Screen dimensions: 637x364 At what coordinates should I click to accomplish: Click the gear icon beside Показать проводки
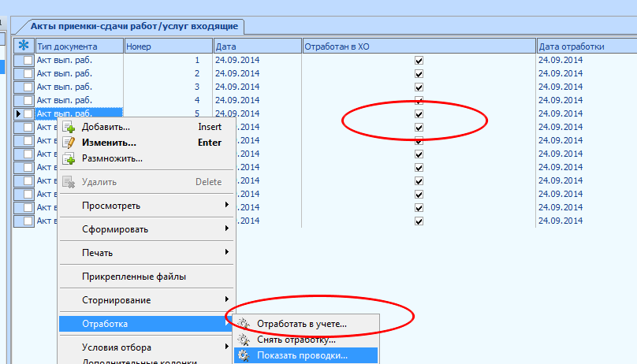click(x=244, y=355)
